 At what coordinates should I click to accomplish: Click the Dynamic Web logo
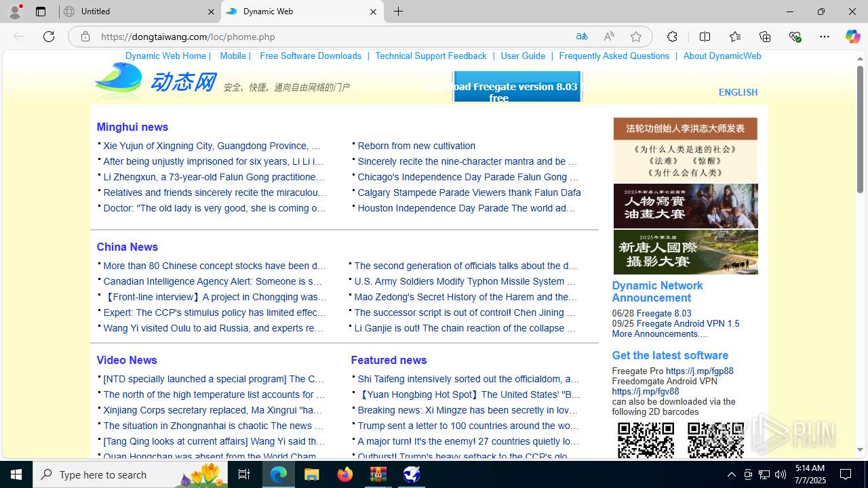(155, 81)
